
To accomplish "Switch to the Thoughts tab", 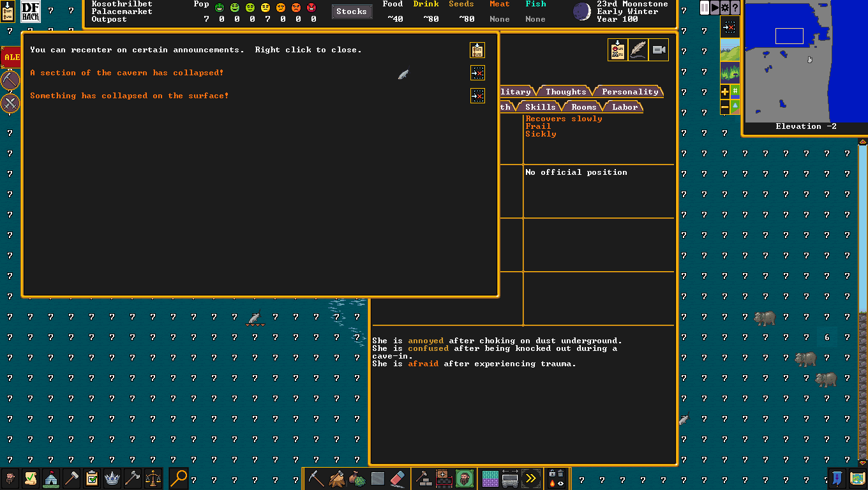I will 565,92.
